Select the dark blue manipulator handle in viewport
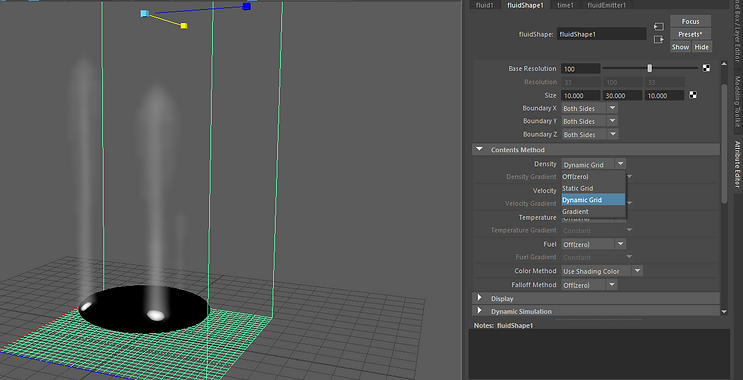 pos(246,6)
